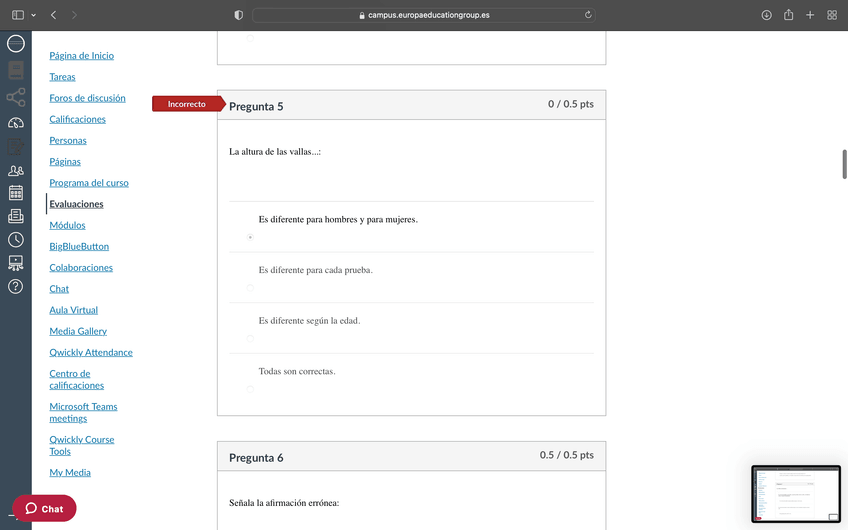The width and height of the screenshot is (848, 530).
Task: Open the courses book icon in sidebar
Action: pyautogui.click(x=16, y=70)
